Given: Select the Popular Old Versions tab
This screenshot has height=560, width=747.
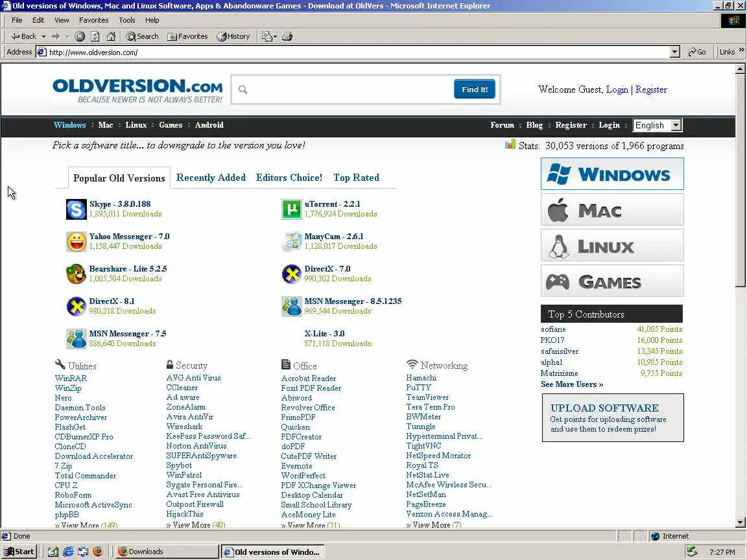Looking at the screenshot, I should click(119, 178).
